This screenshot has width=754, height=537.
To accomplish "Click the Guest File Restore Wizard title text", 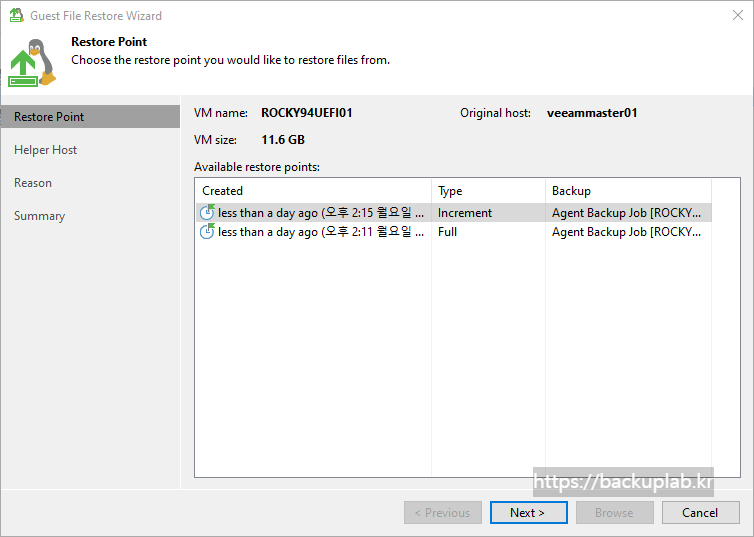I will click(96, 16).
